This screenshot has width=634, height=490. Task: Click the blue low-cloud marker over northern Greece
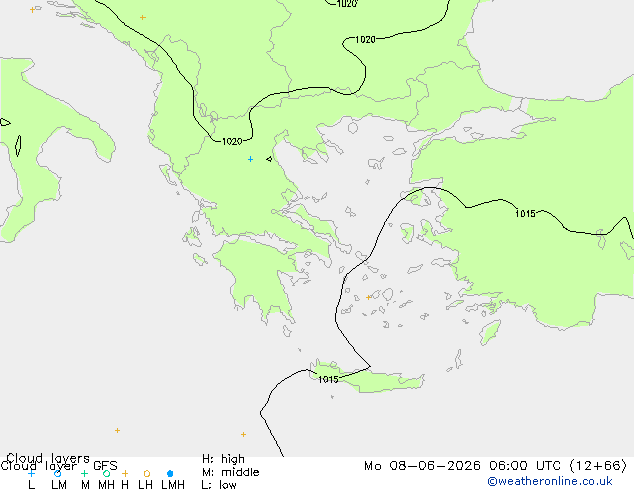[250, 159]
